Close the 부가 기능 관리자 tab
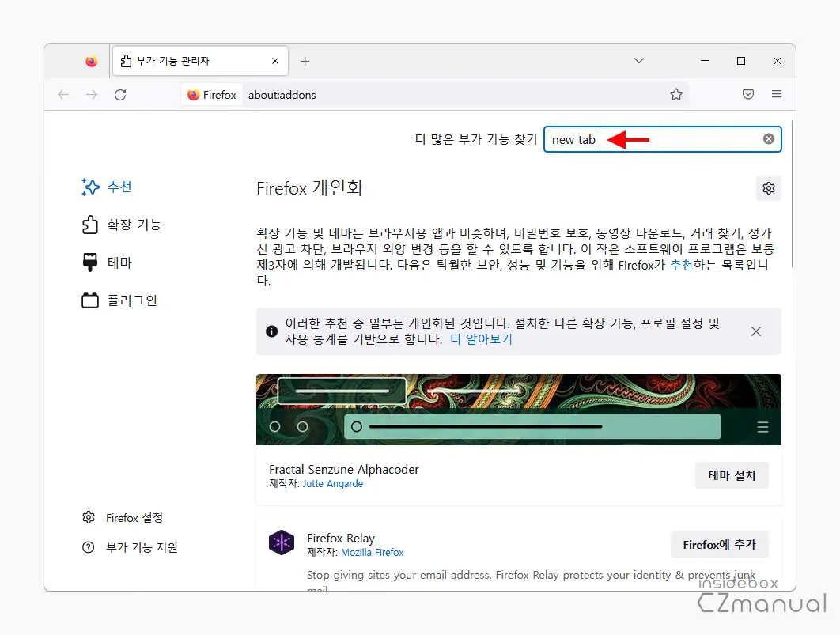The height and width of the screenshot is (635, 840). point(274,61)
